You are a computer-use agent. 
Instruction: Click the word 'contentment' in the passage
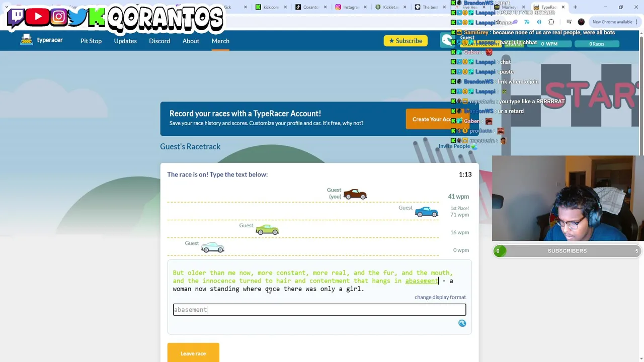tap(330, 281)
